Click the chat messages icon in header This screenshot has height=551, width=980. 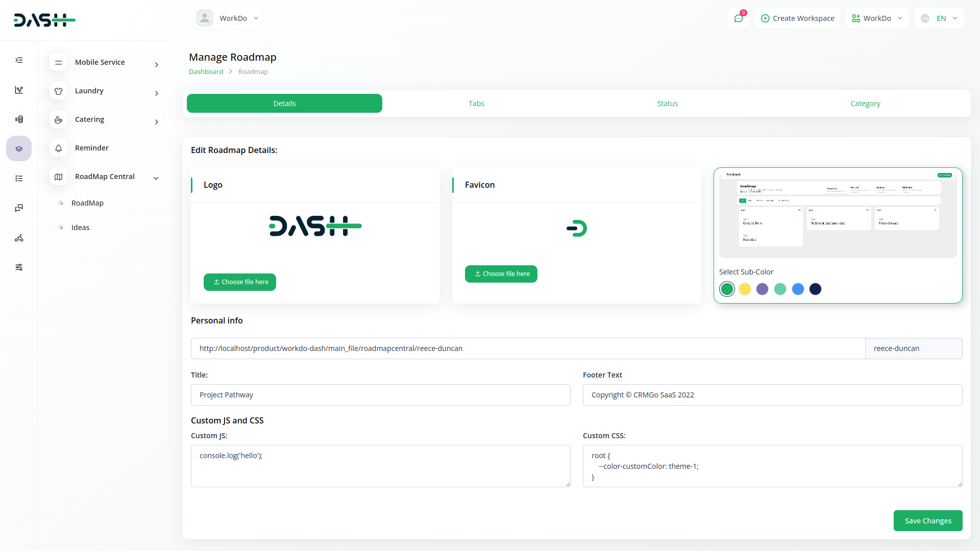pos(739,18)
